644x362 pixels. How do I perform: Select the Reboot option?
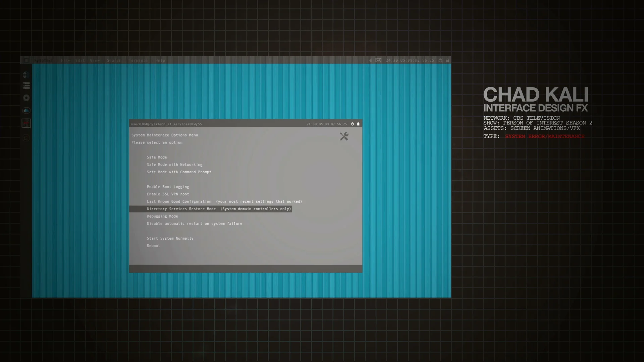tap(153, 246)
